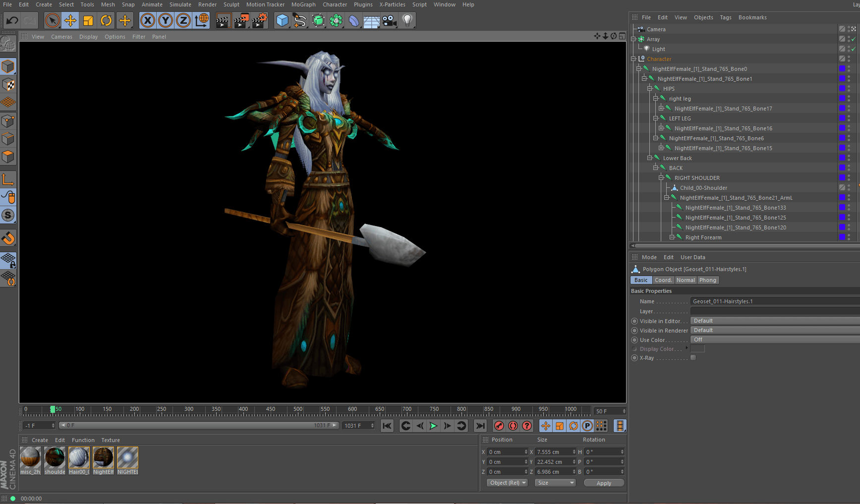The width and height of the screenshot is (860, 504).
Task: Open the Size mode dropdown
Action: [555, 483]
